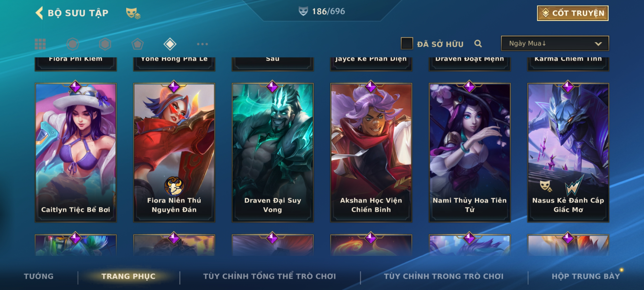
Task: Select the second hexagon rarity filter
Action: coord(105,44)
